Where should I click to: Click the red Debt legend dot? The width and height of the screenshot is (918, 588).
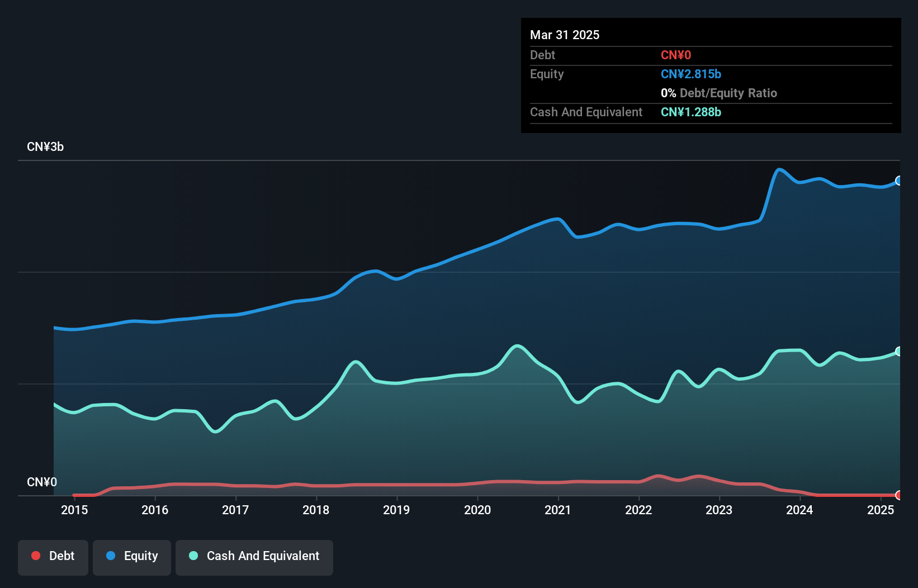[36, 556]
